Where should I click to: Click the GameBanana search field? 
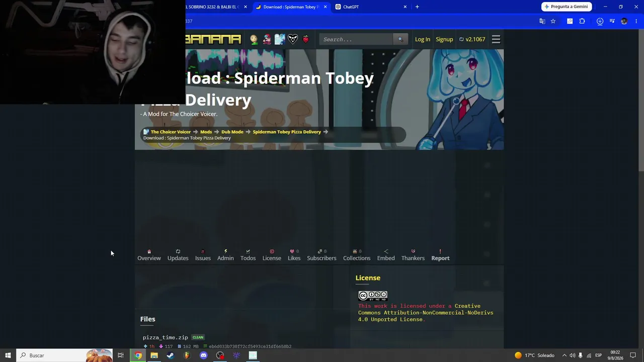point(356,39)
